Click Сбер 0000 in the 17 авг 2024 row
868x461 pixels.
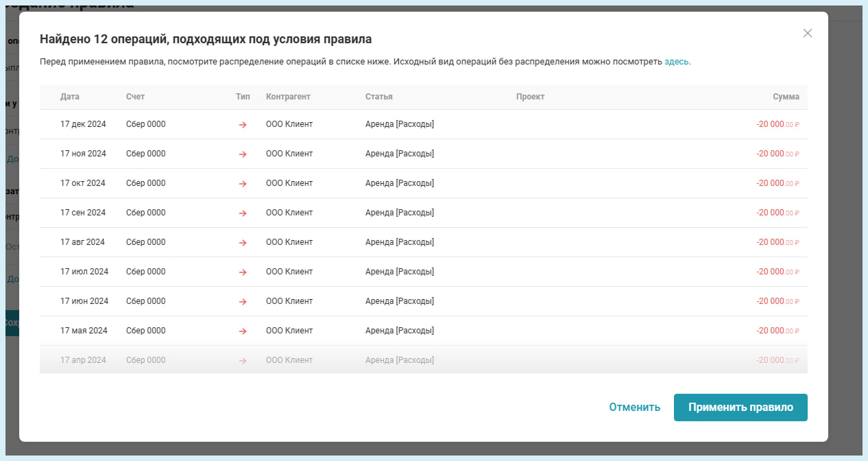(146, 242)
